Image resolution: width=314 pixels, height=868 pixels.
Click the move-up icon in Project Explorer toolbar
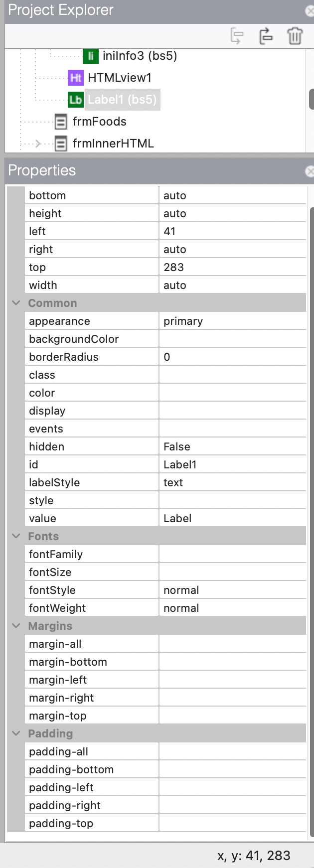tap(266, 36)
